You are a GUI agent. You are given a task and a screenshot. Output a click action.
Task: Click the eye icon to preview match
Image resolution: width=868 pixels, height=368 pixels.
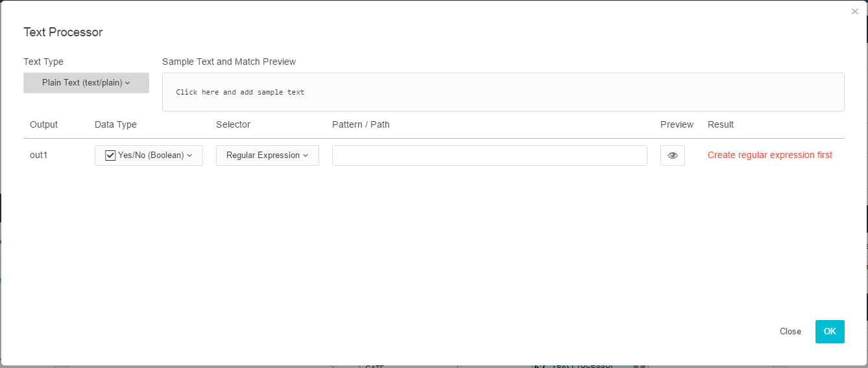(x=672, y=155)
